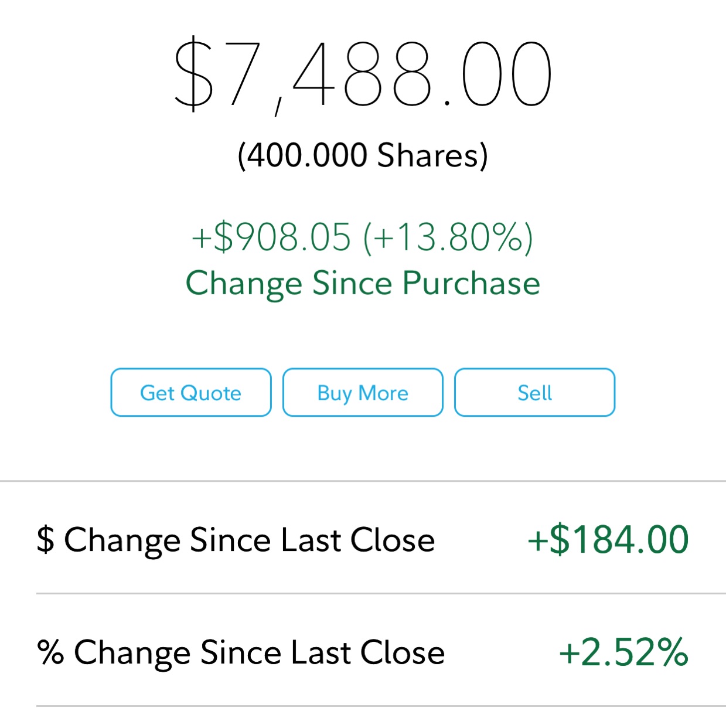
Task: Tap the Change Since Purchase label
Action: [363, 283]
